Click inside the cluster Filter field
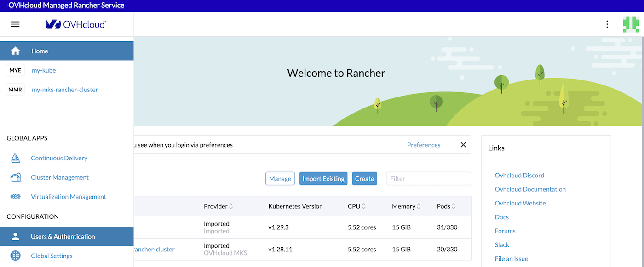This screenshot has width=644, height=267. 428,178
